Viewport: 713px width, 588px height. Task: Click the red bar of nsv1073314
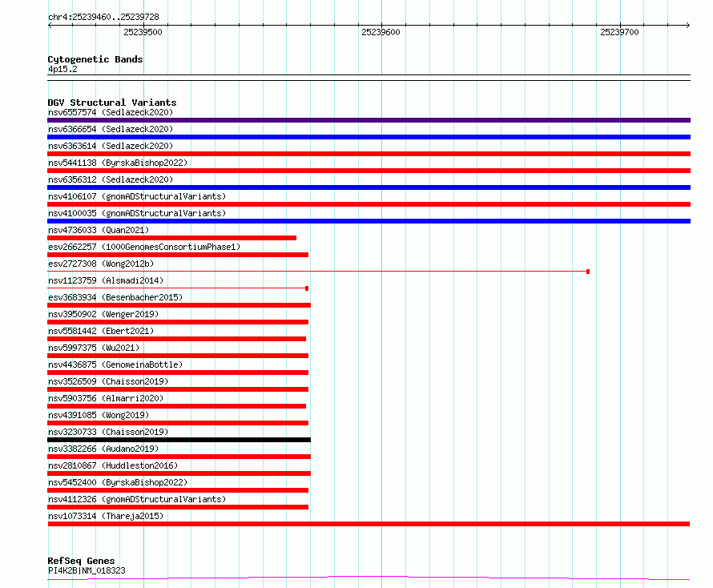[x=369, y=524]
